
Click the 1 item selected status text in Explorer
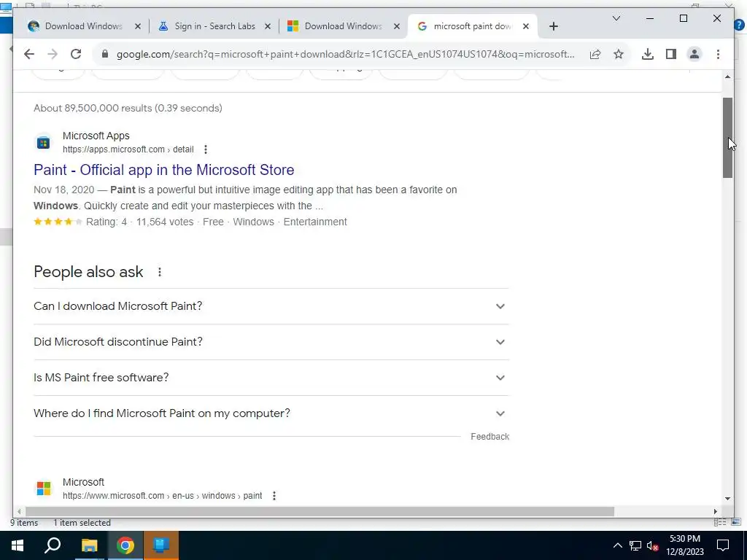click(x=82, y=523)
